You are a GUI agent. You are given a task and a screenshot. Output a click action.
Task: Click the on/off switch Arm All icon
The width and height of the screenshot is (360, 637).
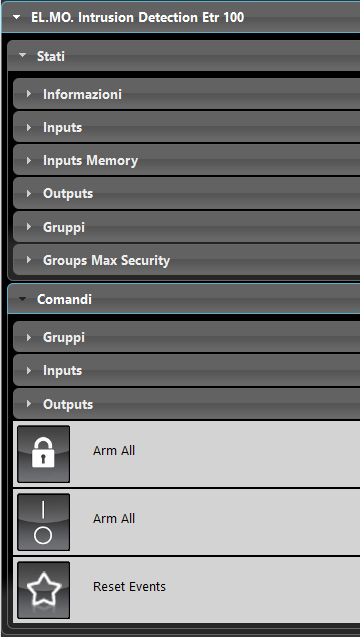[43, 522]
